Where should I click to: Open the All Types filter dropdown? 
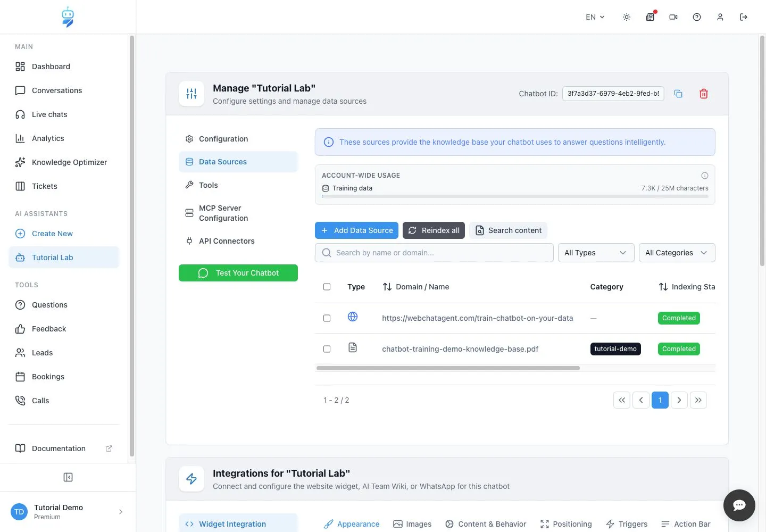tap(596, 253)
